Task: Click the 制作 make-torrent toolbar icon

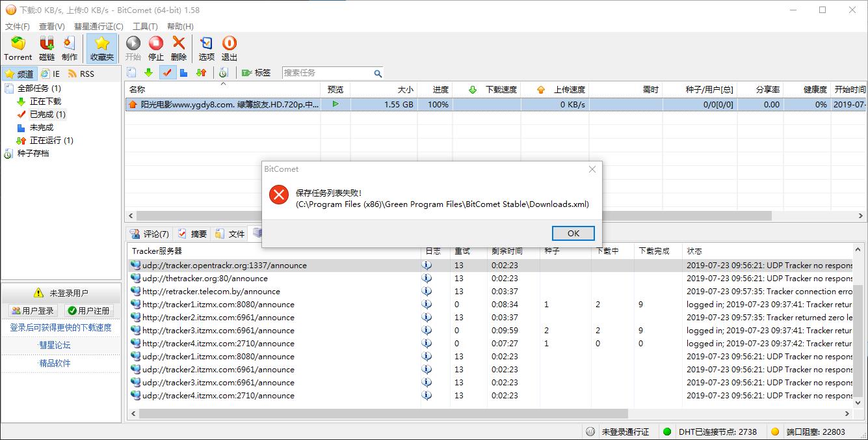Action: coord(70,49)
